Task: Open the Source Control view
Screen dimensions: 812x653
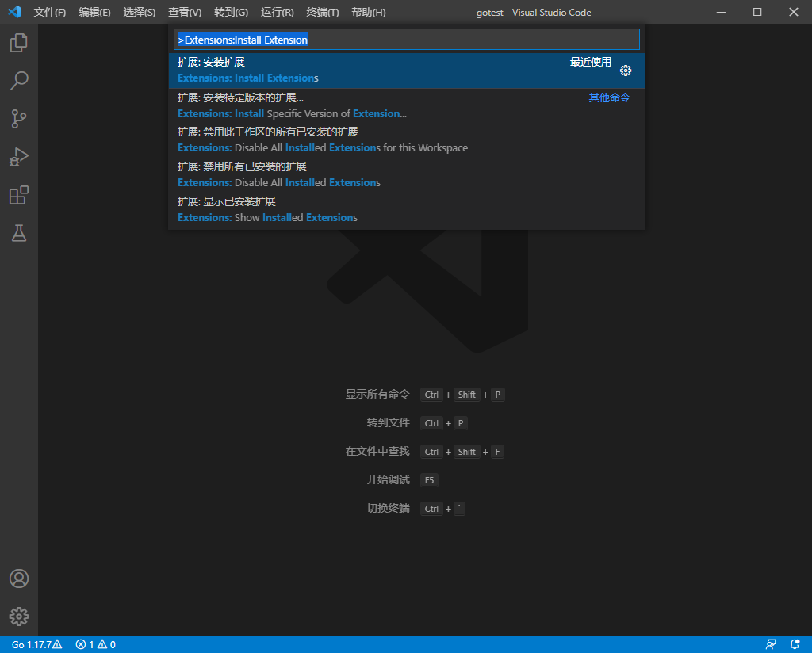Action: (x=19, y=119)
